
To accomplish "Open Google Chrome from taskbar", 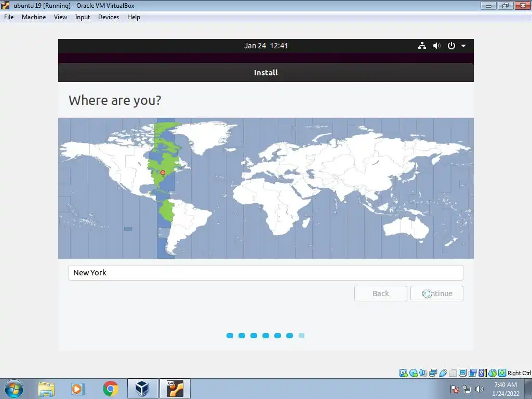I will [110, 389].
